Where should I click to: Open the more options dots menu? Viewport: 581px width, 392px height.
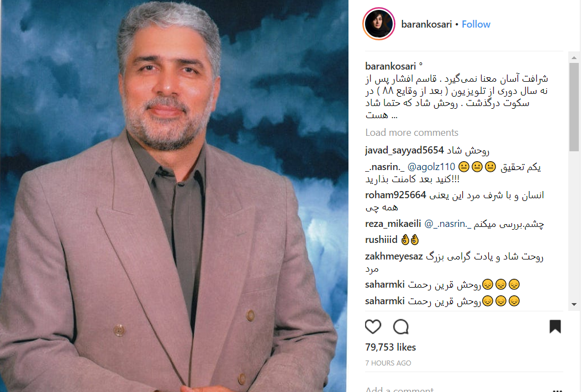[557, 390]
